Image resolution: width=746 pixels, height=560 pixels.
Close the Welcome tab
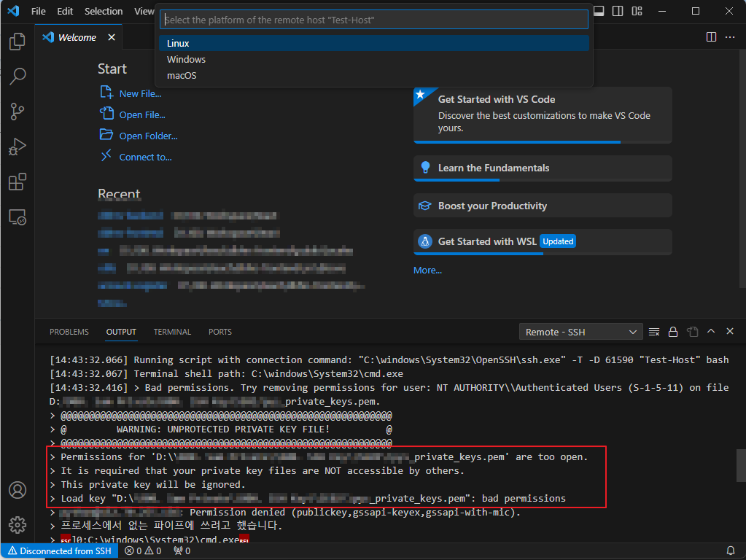pos(112,37)
